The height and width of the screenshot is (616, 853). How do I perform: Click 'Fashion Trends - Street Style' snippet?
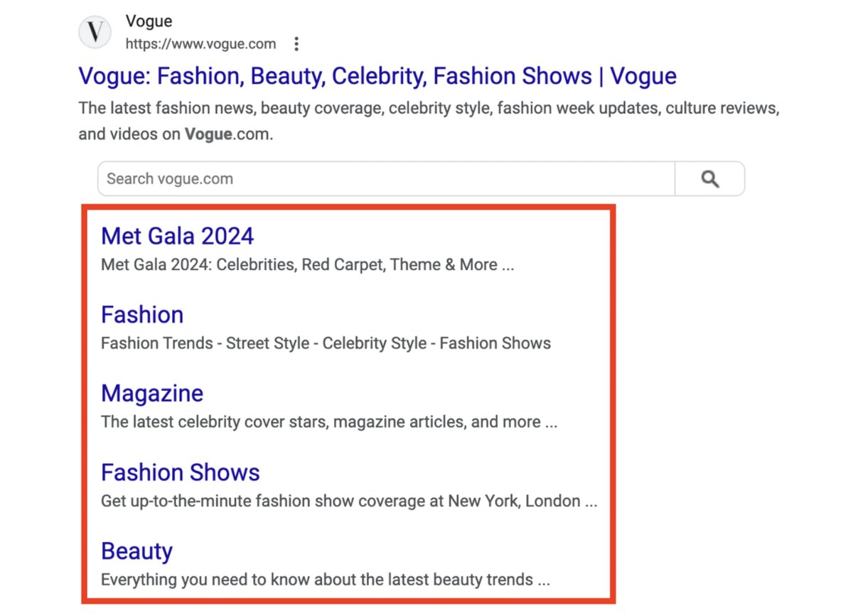(x=326, y=344)
